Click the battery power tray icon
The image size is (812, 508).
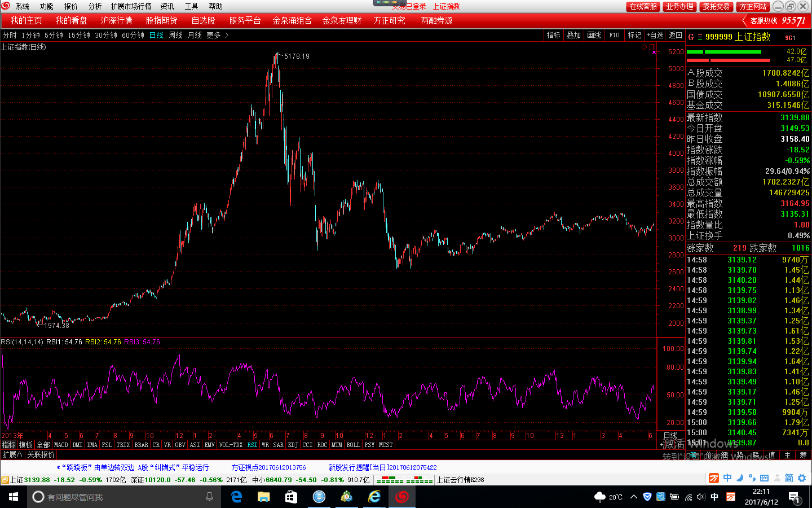pyautogui.click(x=674, y=497)
